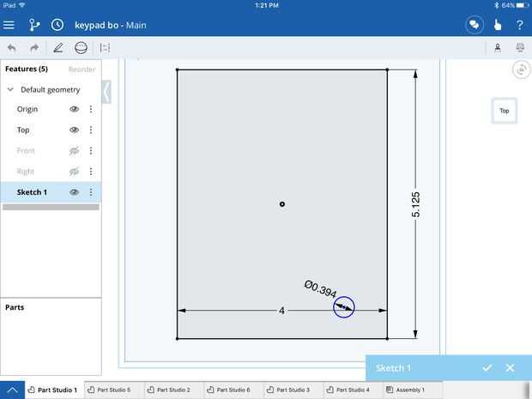This screenshot has height=399, width=532.
Task: Select the Top plane row
Action: point(51,130)
